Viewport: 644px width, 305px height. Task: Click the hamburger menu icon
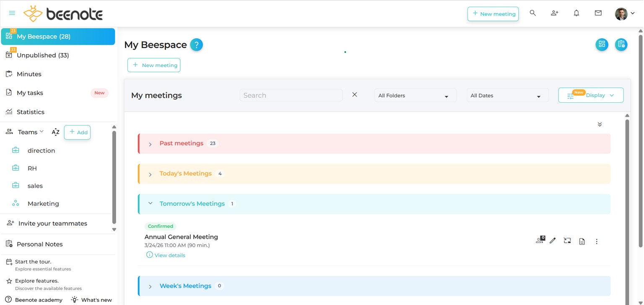12,13
